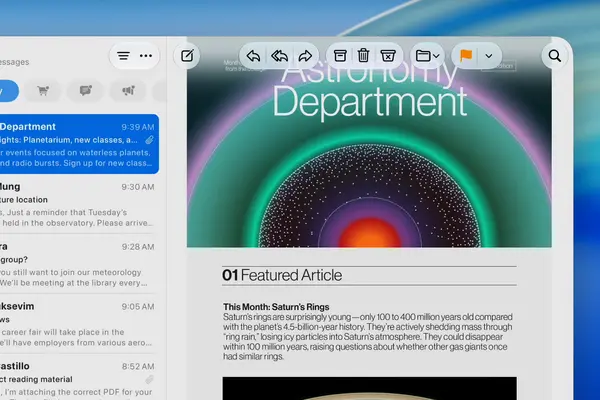
Task: Reply all to the selected email
Action: 279,56
